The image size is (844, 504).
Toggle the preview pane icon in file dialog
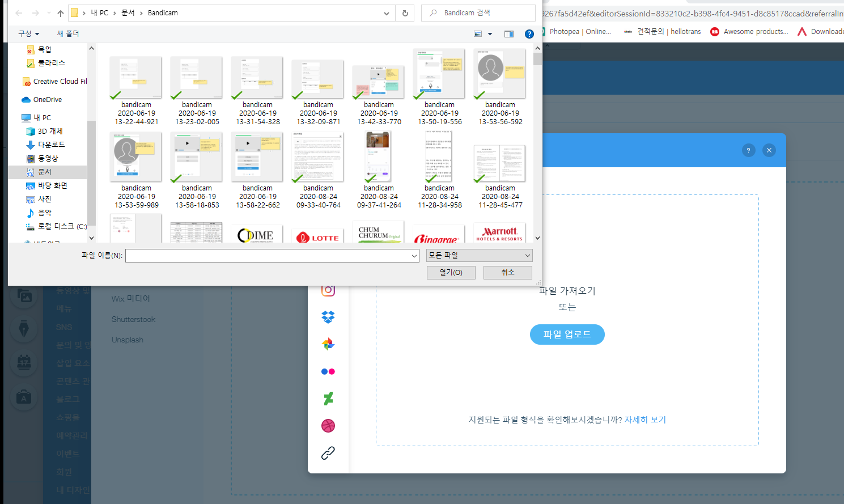[509, 34]
